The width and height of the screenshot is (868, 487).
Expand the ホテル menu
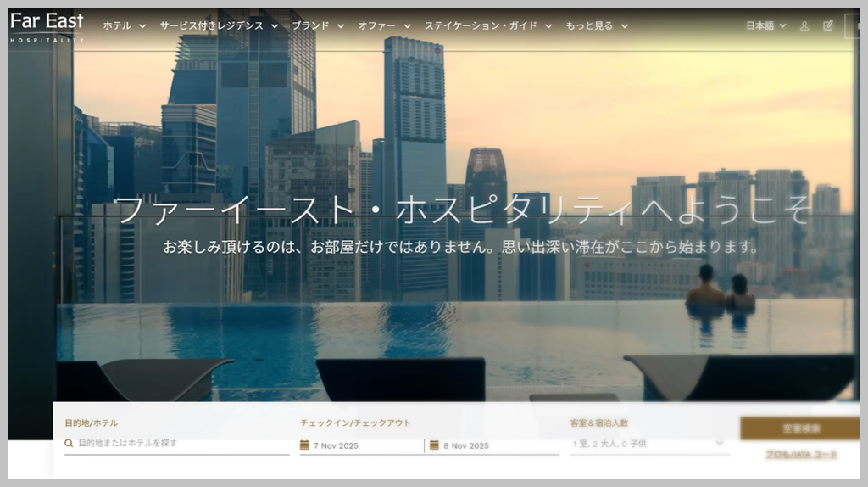[124, 26]
